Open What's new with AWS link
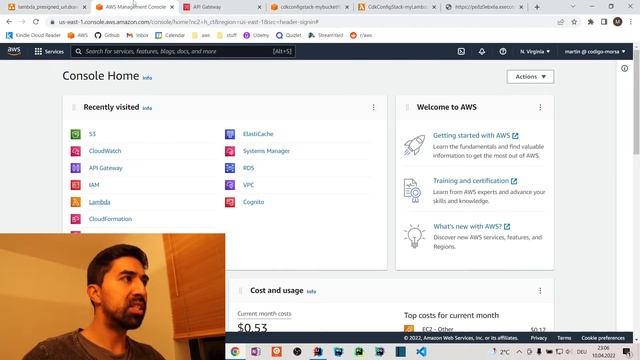This screenshot has height=360, width=640. [472, 227]
